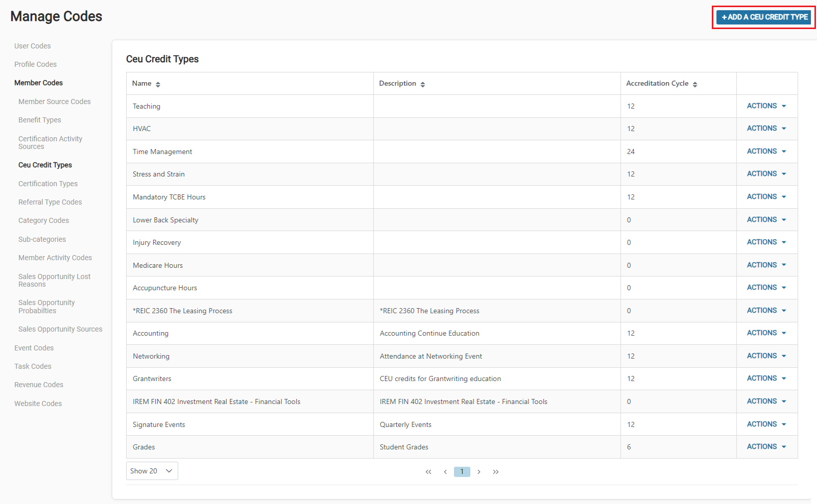Image resolution: width=817 pixels, height=504 pixels.
Task: Click the 24 accreditation cycle value
Action: coord(631,152)
